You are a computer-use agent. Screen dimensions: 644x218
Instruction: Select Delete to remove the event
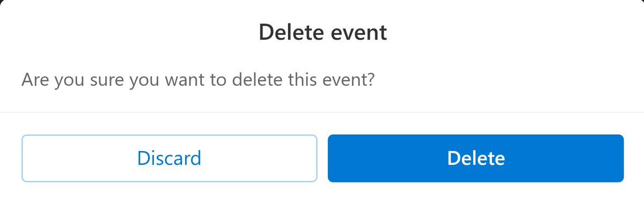pyautogui.click(x=475, y=159)
